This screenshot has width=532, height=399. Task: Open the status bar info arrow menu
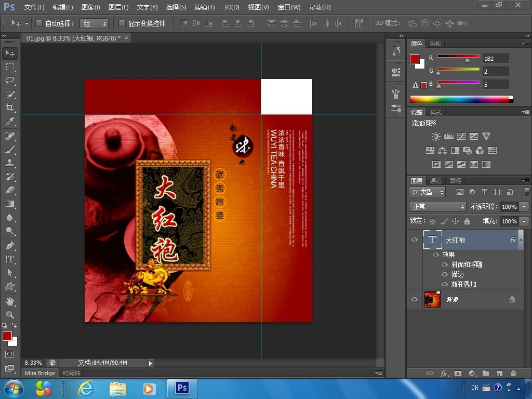click(x=150, y=363)
